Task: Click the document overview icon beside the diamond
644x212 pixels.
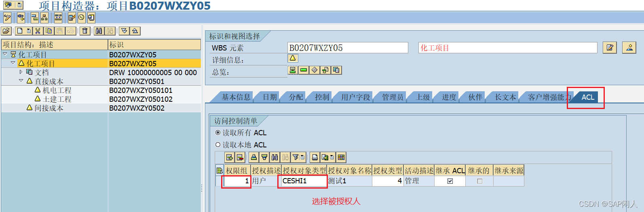Action: tap(325, 70)
